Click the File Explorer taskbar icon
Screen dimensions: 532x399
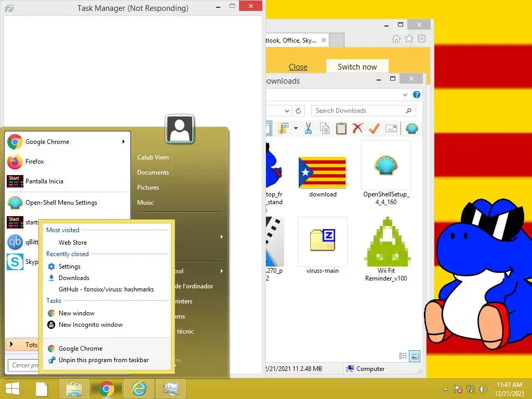click(x=74, y=389)
